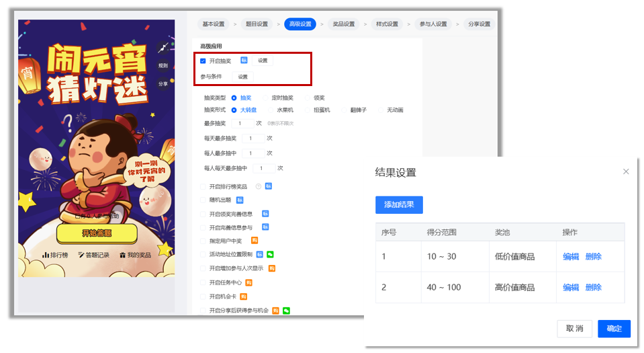This screenshot has height=353, width=644.
Task: Click the 标 badge beside 开启完善信息参与
Action: (x=265, y=227)
